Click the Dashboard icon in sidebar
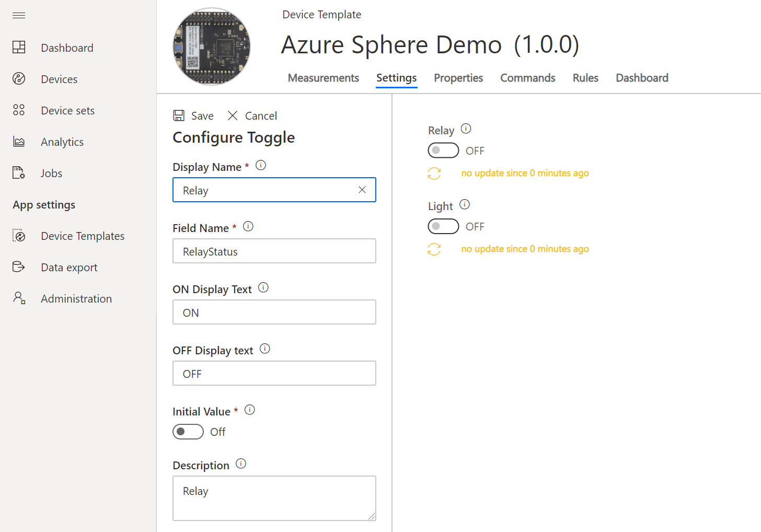Screen dimensions: 761x532 coord(19,48)
